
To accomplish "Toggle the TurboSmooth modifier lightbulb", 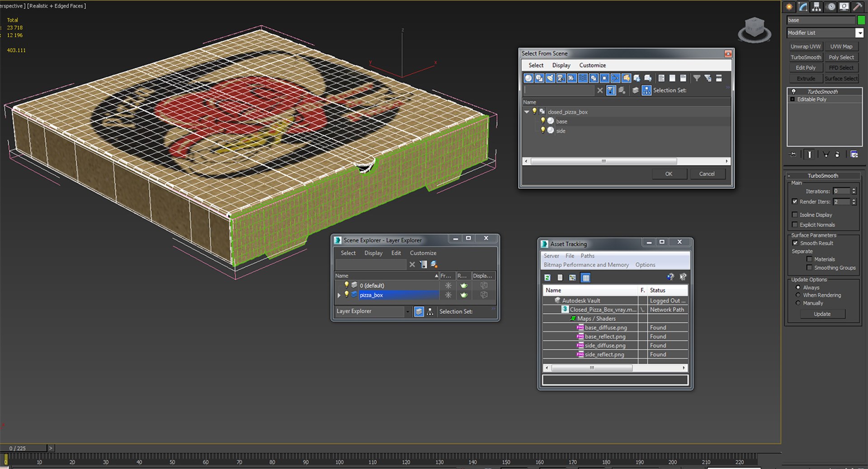I will [x=793, y=91].
